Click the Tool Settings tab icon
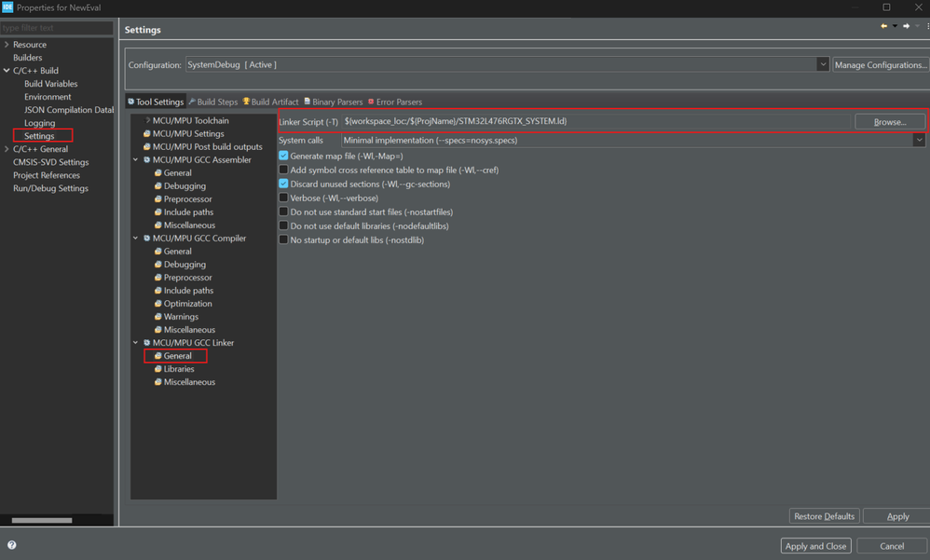This screenshot has height=560, width=930. tap(131, 102)
